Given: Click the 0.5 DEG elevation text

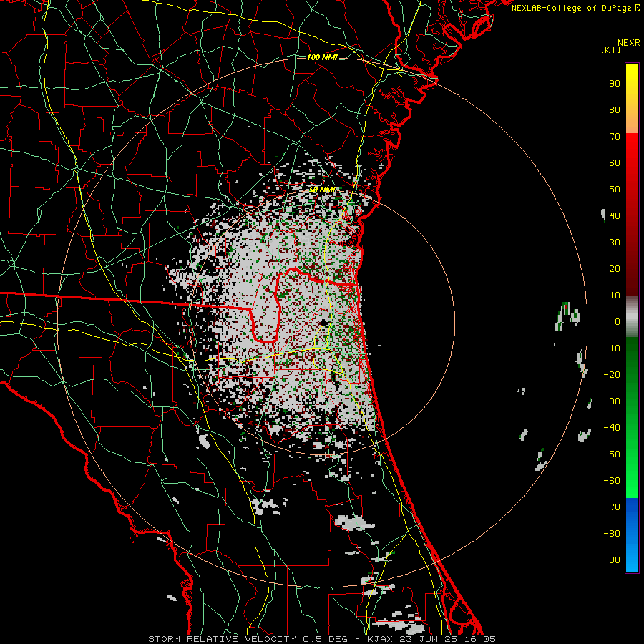Looking at the screenshot, I should click(x=325, y=639).
